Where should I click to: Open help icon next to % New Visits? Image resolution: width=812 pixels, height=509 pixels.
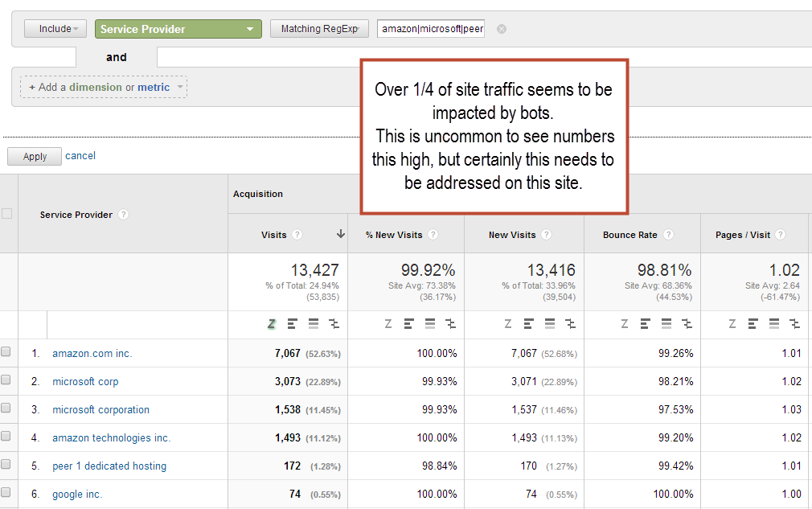coord(433,235)
